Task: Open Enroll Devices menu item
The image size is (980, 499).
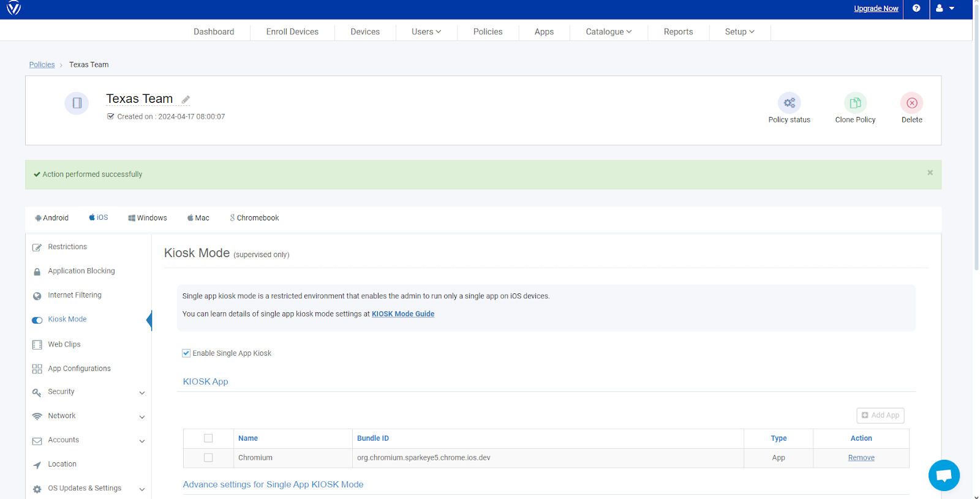Action: point(292,32)
